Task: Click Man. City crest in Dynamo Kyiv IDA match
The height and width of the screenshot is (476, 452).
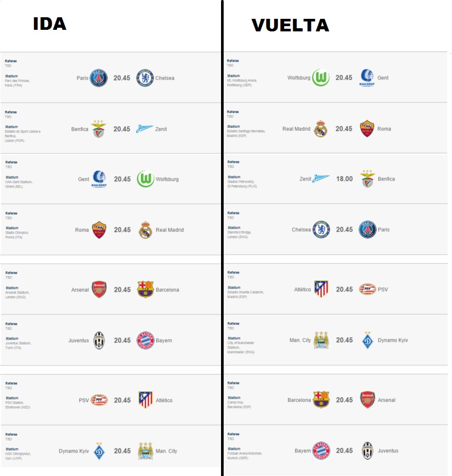Action: [x=145, y=451]
